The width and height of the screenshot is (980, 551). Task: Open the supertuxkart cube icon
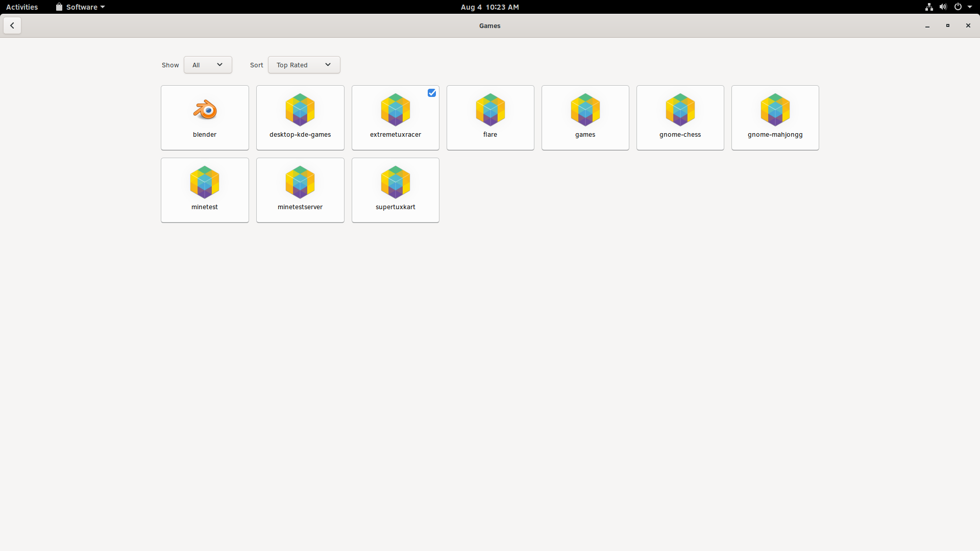click(x=396, y=182)
